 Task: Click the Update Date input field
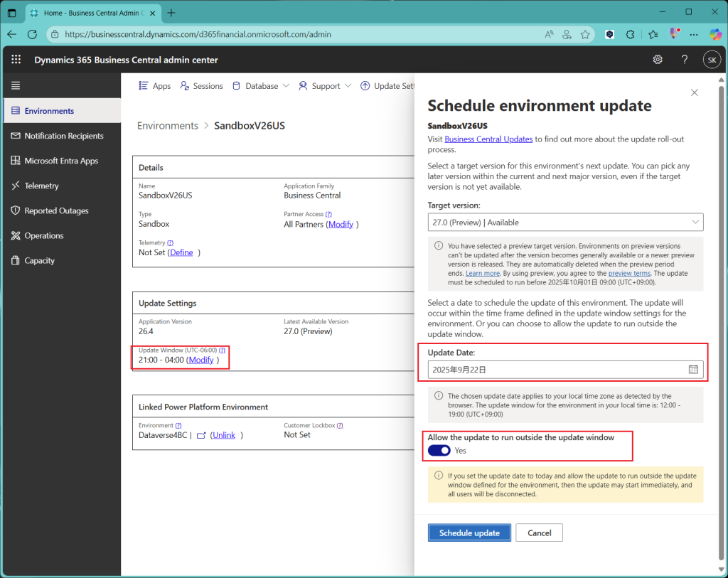(555, 370)
